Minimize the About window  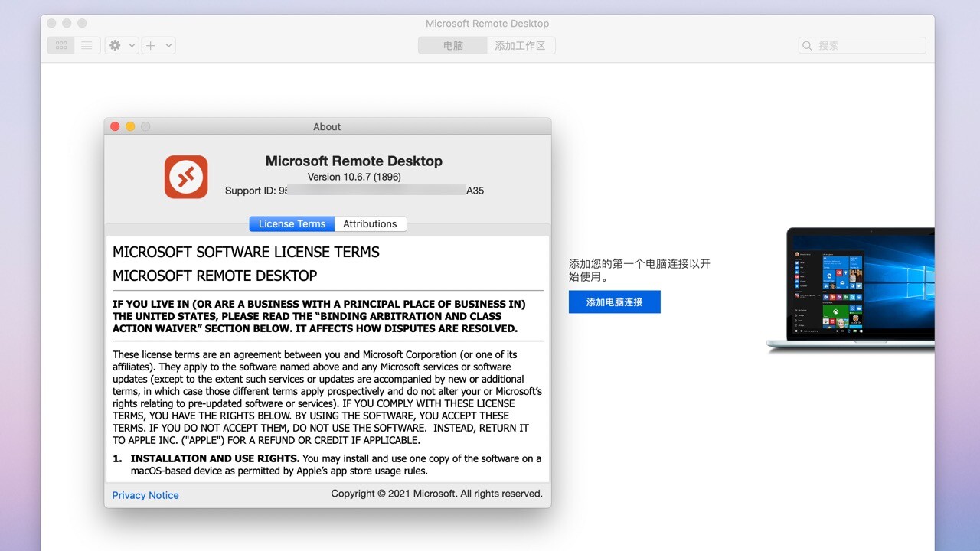click(130, 126)
